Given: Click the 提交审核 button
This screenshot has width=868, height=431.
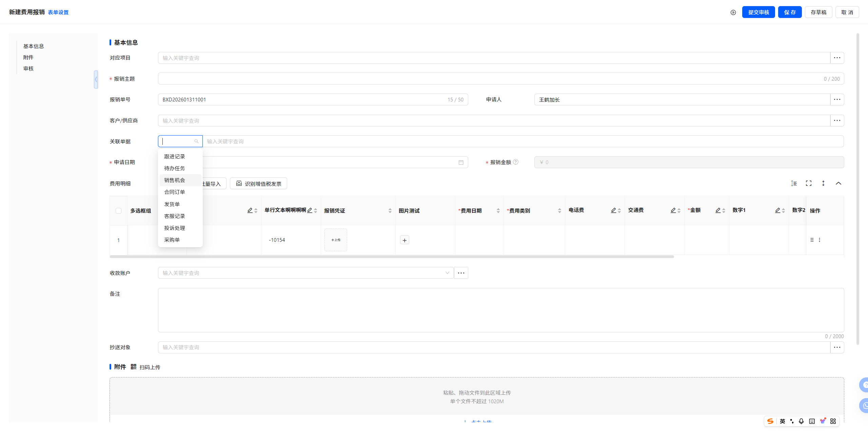Looking at the screenshot, I should coord(758,12).
